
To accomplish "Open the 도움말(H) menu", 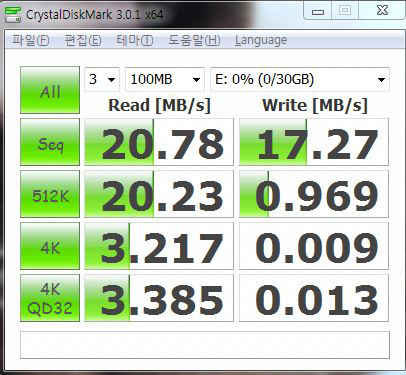I will (194, 40).
